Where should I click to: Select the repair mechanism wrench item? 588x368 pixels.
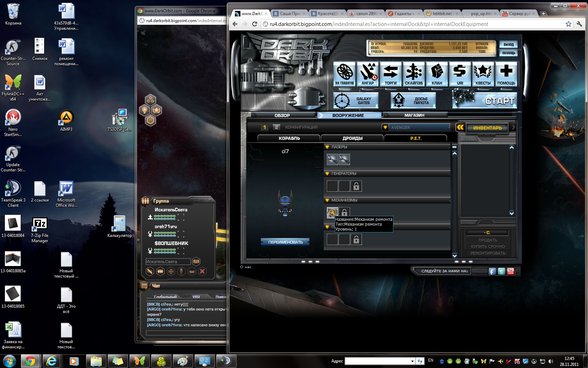(332, 212)
